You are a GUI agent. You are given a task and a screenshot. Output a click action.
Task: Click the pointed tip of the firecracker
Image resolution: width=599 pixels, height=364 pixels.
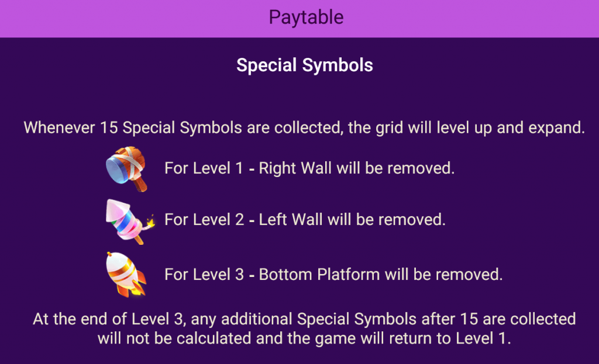115,208
